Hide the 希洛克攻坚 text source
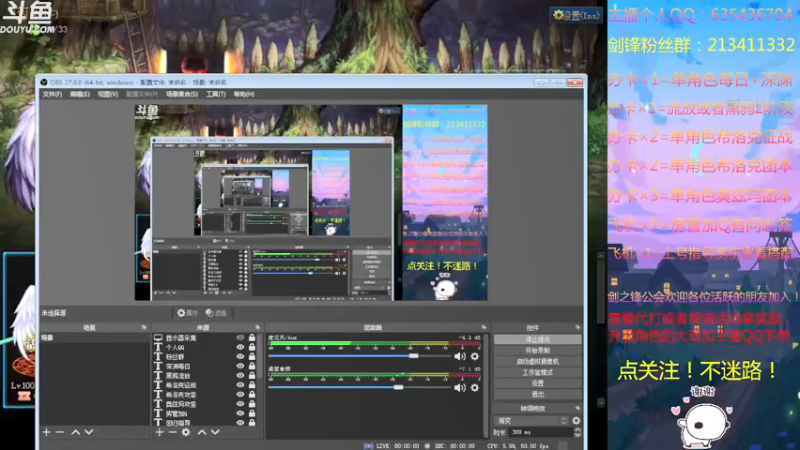The width and height of the screenshot is (800, 450). 240,394
